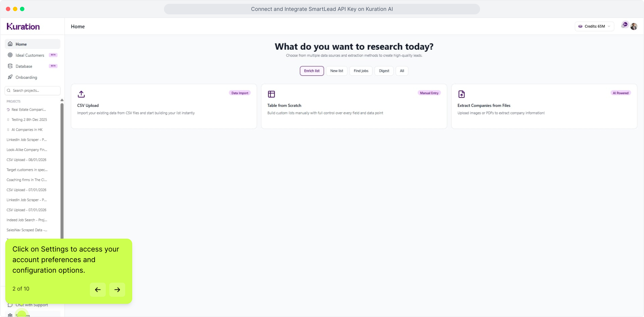Click the Table from Scratch grid icon
Viewport: 644px width, 317px height.
(271, 94)
